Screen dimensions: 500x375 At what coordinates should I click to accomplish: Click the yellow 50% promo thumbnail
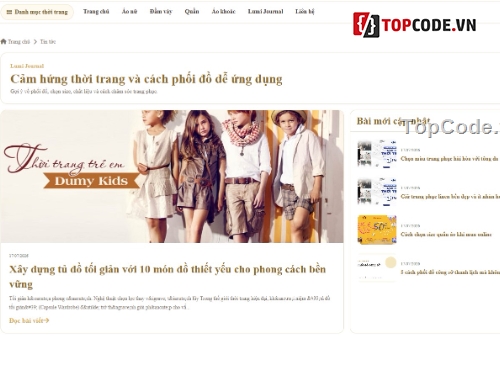point(377,230)
